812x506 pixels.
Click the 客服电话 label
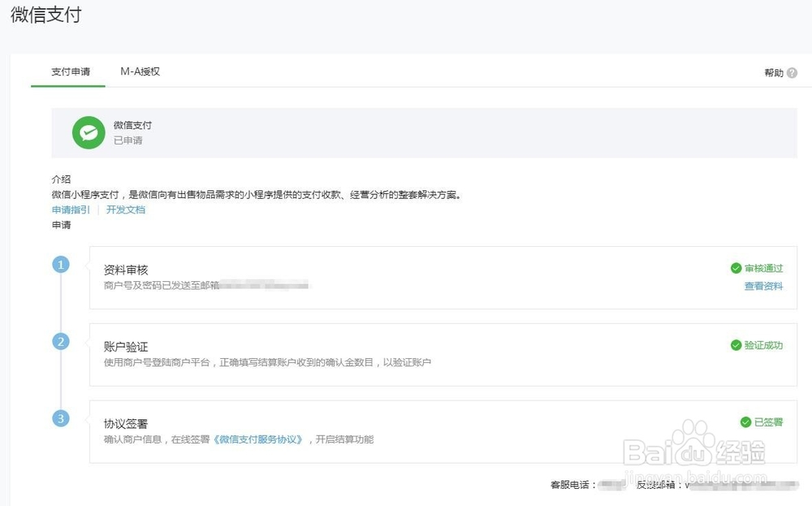click(572, 485)
